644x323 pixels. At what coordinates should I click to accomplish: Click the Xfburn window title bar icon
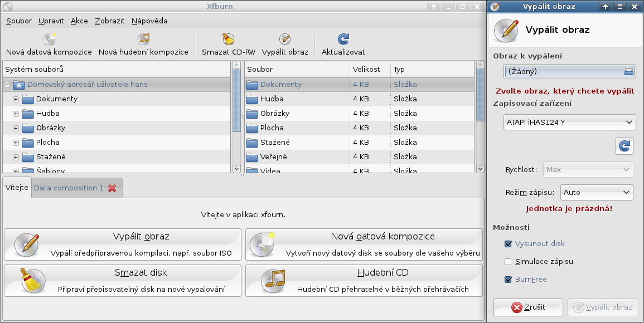(x=7, y=7)
